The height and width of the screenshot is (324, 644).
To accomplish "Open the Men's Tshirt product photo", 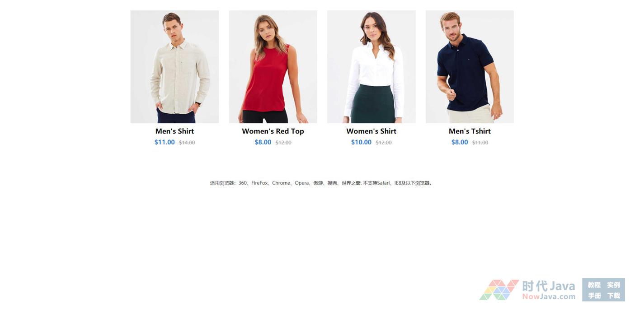I will 470,67.
